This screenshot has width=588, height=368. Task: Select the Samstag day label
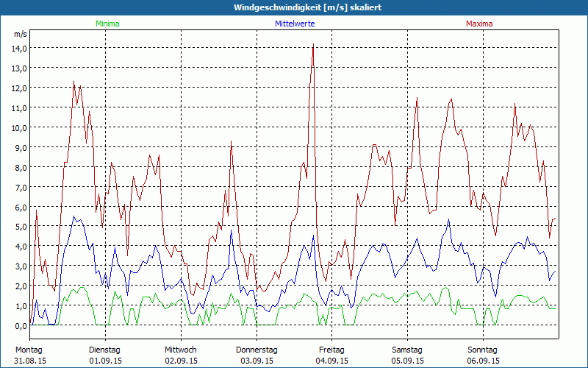[x=407, y=350]
